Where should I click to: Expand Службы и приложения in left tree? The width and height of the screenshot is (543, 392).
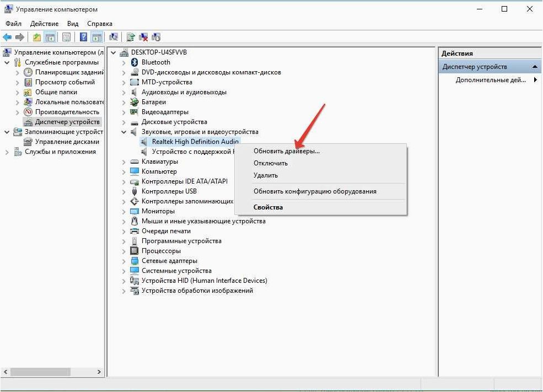[x=7, y=152]
